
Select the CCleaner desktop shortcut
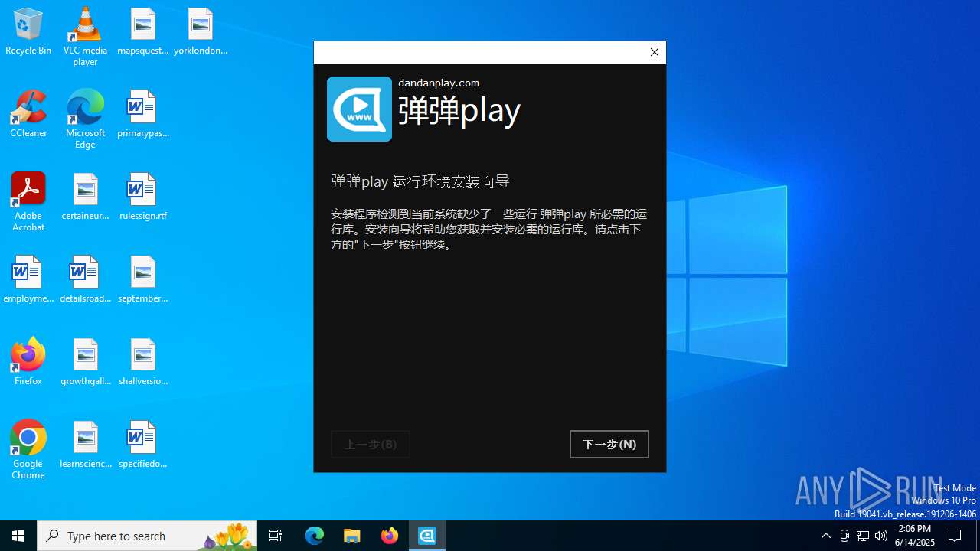tap(28, 115)
